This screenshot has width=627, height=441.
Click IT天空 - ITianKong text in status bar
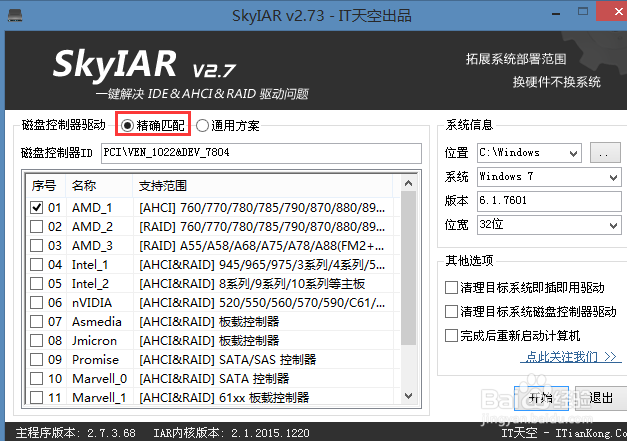coord(564,433)
